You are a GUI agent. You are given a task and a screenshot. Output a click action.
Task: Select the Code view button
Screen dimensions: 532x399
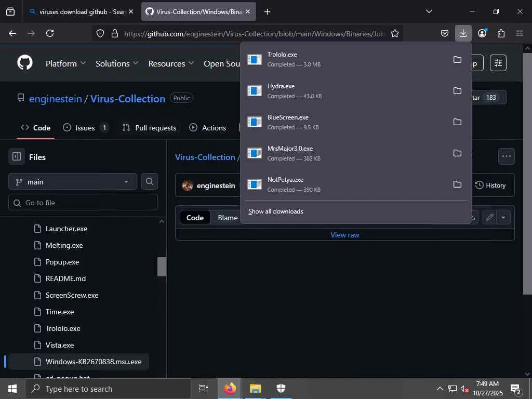click(x=195, y=218)
